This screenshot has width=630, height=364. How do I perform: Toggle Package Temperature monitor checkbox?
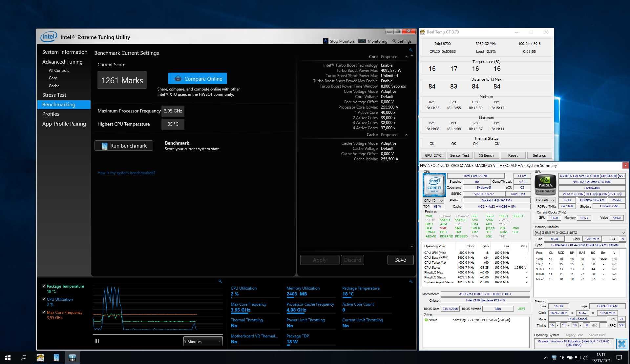[44, 286]
